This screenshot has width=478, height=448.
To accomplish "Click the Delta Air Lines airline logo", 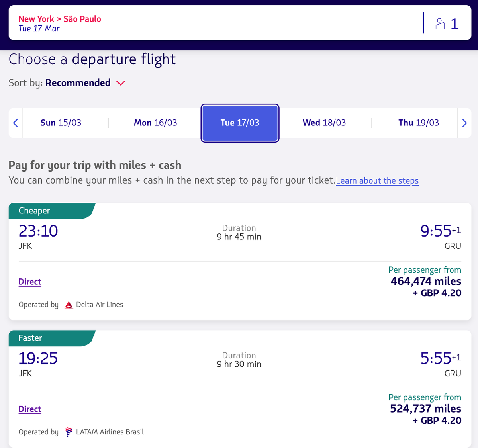I will pos(69,304).
